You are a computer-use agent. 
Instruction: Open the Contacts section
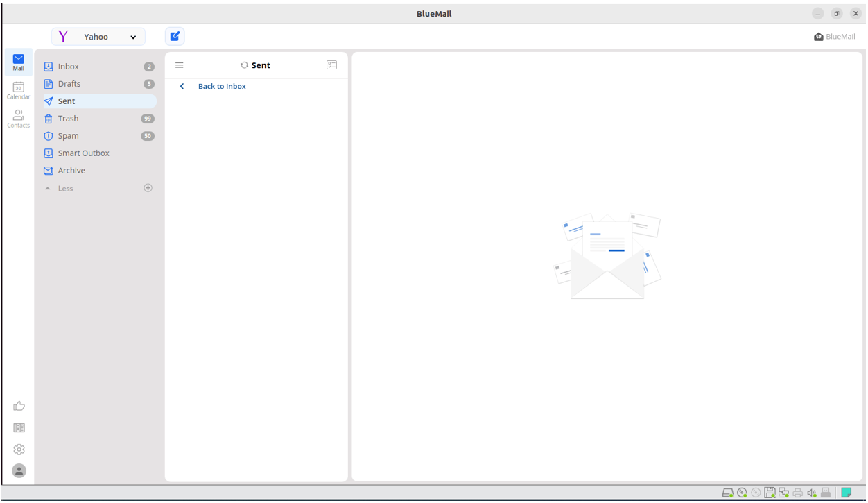click(19, 119)
